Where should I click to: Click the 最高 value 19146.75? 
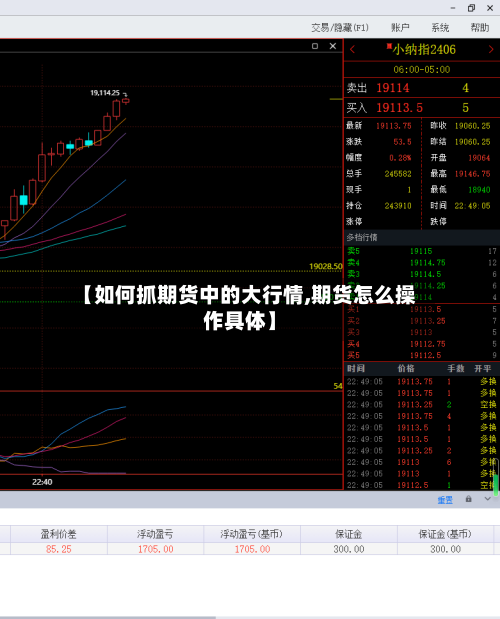[x=472, y=174]
